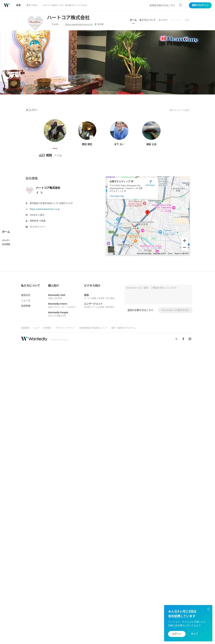This screenshot has height=644, width=215.
Task: Open プライバシーポリシー footer link
Action: 65,328
